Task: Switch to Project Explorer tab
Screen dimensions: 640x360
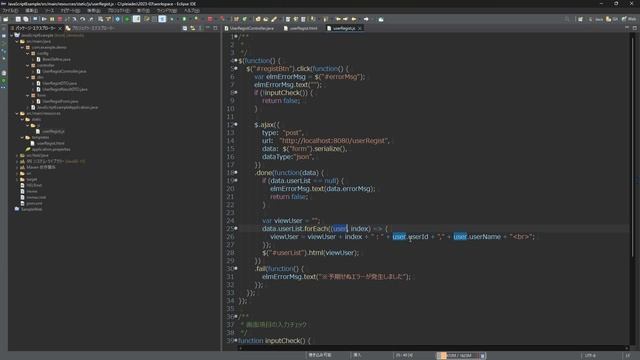Action: (91, 29)
